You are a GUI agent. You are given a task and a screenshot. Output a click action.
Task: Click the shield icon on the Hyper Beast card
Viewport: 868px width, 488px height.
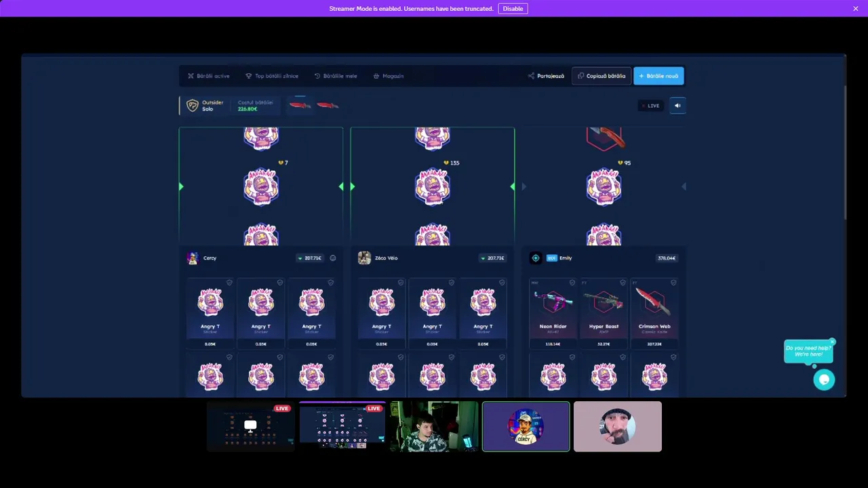623,283
